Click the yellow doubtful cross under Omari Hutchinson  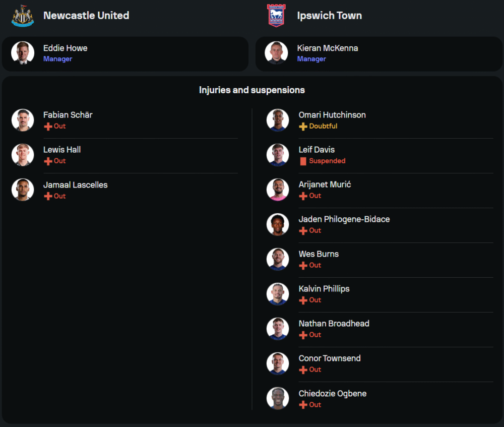[303, 127]
